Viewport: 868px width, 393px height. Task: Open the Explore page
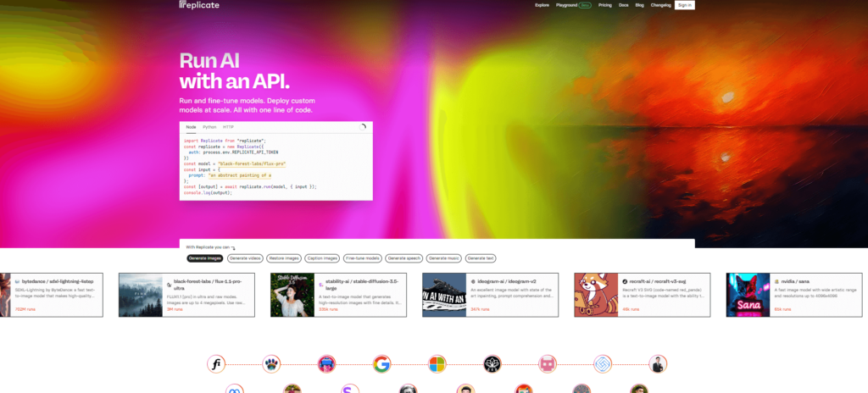pos(542,5)
